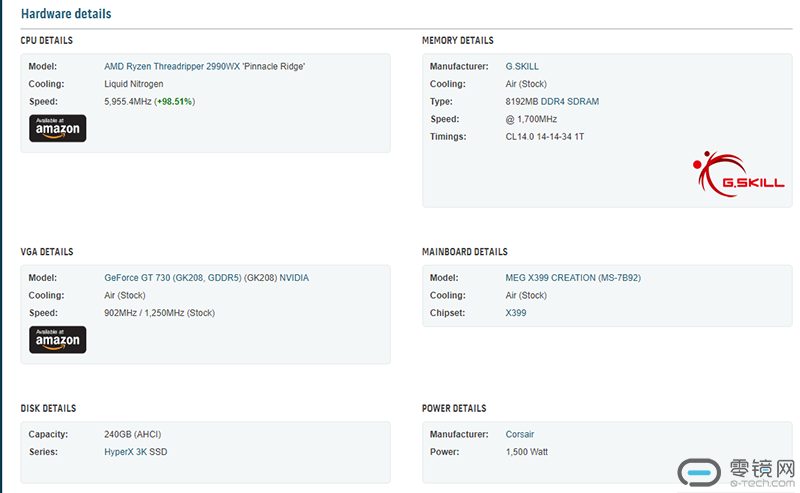800x493 pixels.
Task: Click the 240GB (AHCI) disk capacity value
Action: coord(132,434)
